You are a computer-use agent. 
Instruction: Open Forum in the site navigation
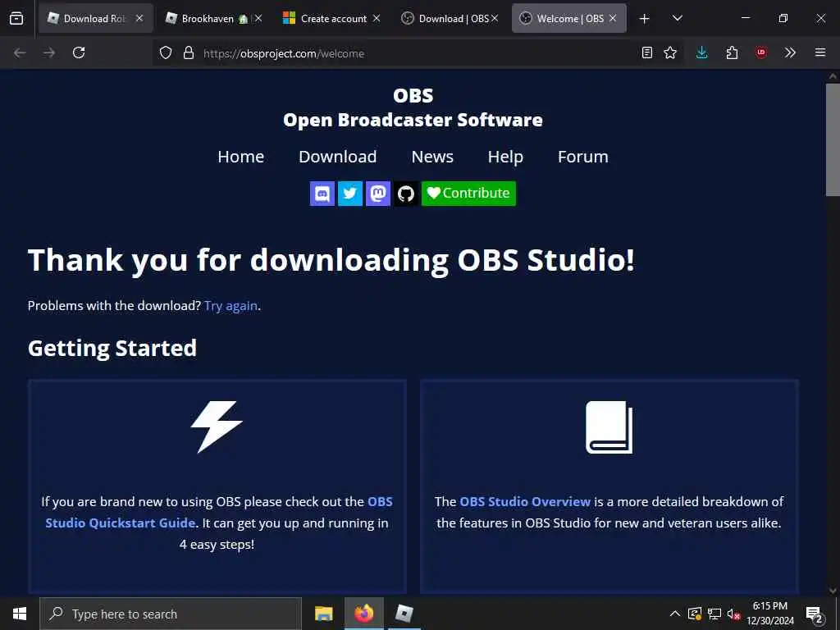(x=583, y=157)
